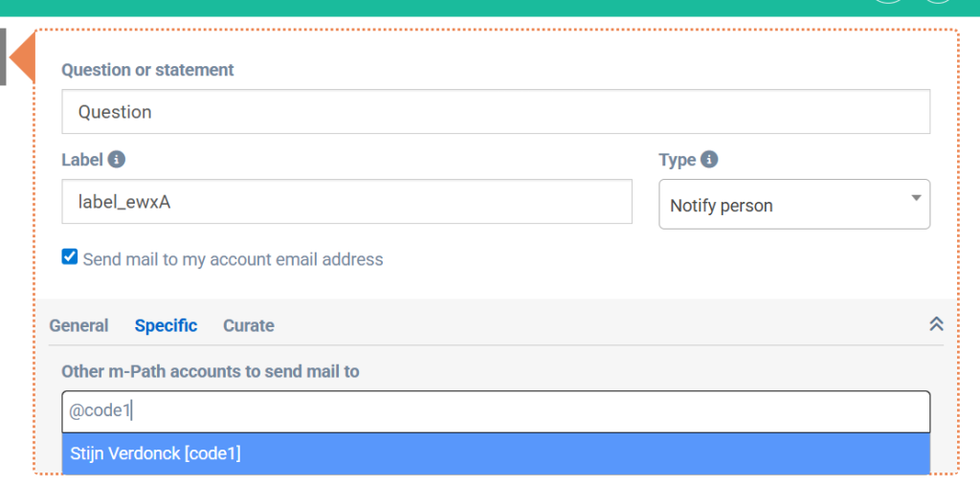Click the info icon next to Label
The width and height of the screenshot is (980, 485).
117,160
